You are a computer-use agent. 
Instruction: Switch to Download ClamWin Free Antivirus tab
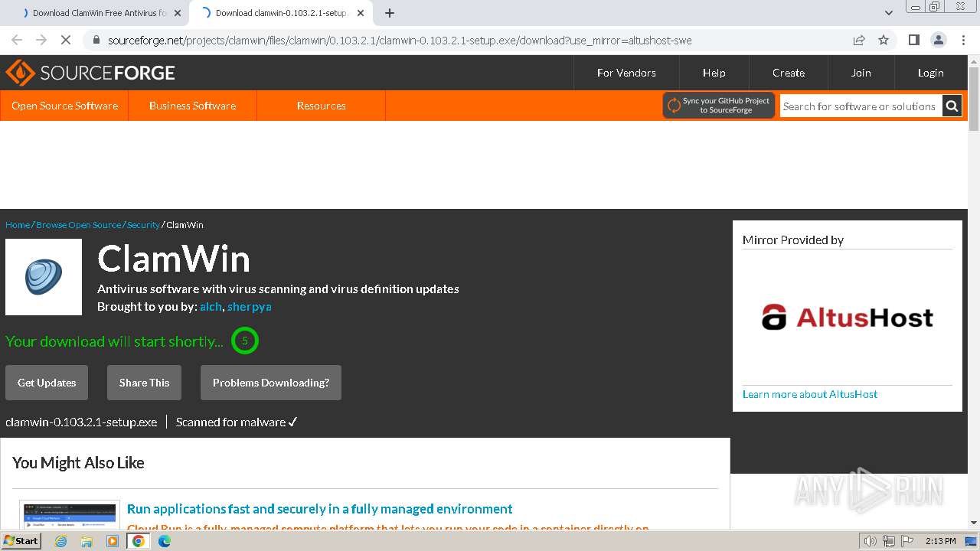tap(100, 13)
